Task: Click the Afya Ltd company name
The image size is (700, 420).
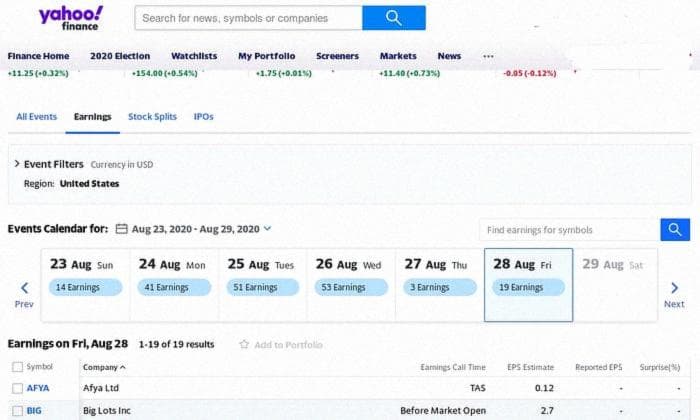Action: pyautogui.click(x=101, y=388)
